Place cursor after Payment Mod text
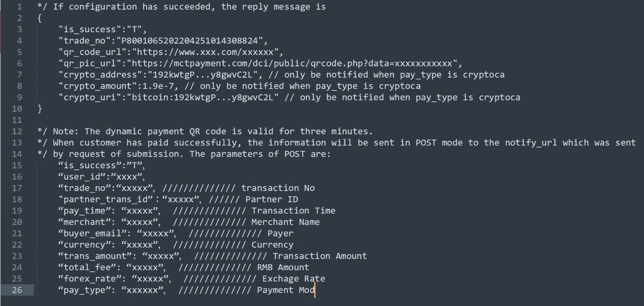644x306 pixels. click(x=315, y=290)
